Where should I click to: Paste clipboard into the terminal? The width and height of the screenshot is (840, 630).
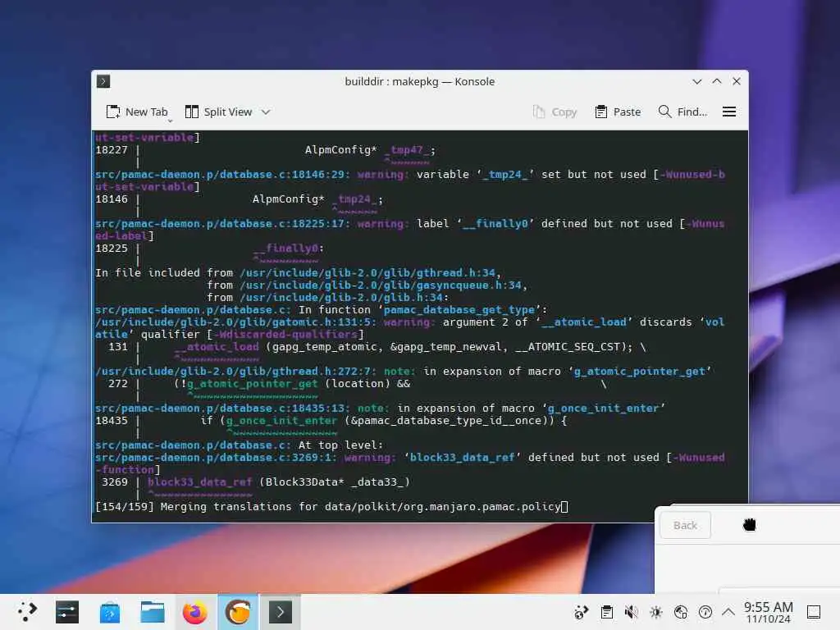(619, 112)
